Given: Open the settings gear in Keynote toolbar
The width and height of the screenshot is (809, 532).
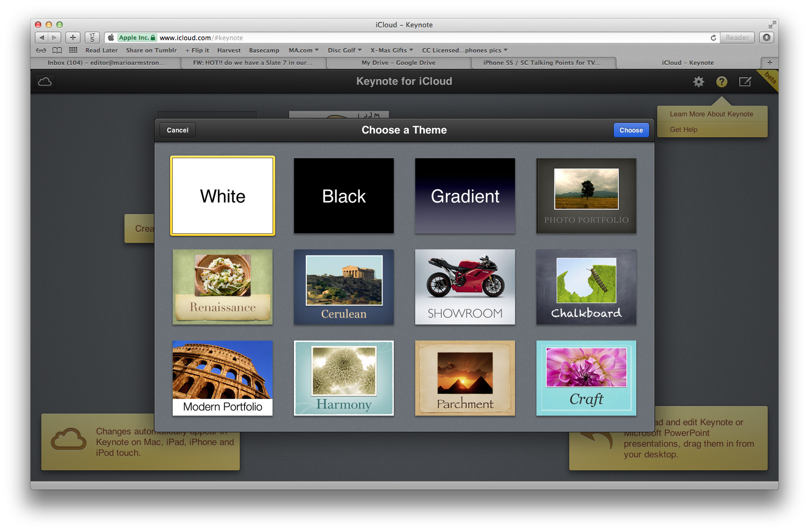Looking at the screenshot, I should pos(698,82).
